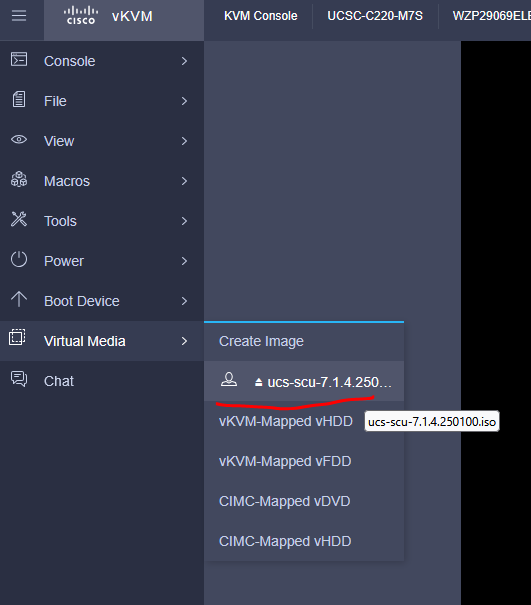Image resolution: width=531 pixels, height=605 pixels.
Task: Click the Cisco logo
Action: [x=81, y=16]
